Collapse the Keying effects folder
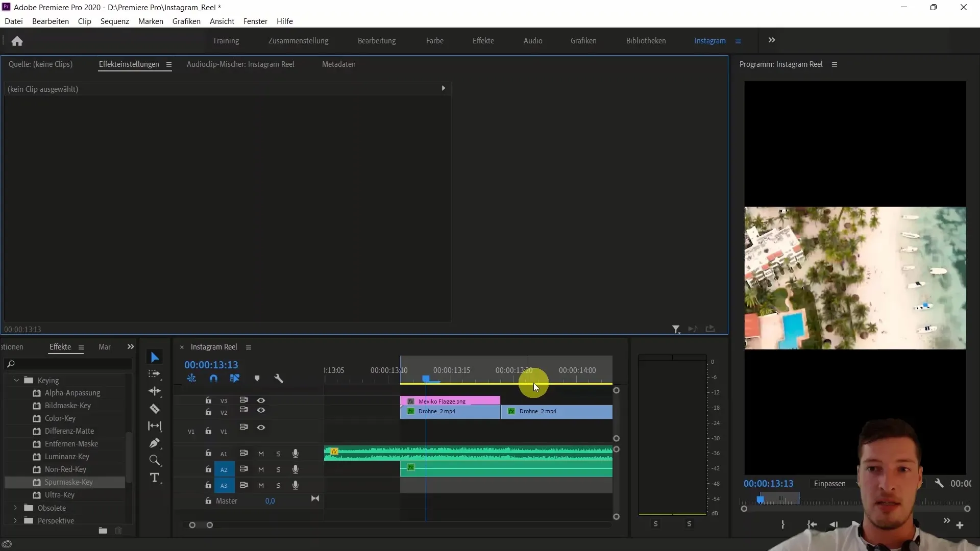The height and width of the screenshot is (551, 980). point(16,381)
